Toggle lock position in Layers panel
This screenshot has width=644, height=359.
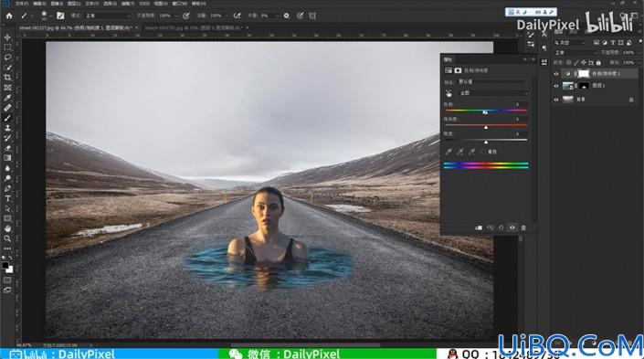click(584, 63)
